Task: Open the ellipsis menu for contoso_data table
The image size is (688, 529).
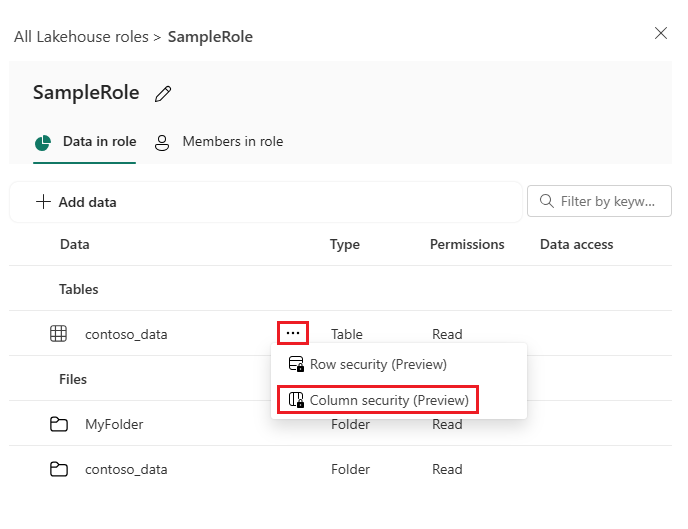Action: tap(292, 333)
